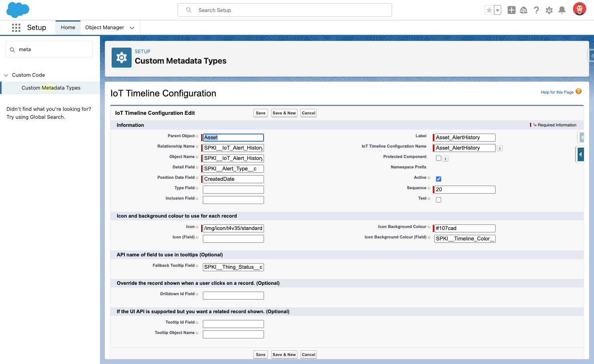Viewport: 594px width, 364px height.
Task: Open the Object Manager dropdown chevron
Action: coord(132,28)
